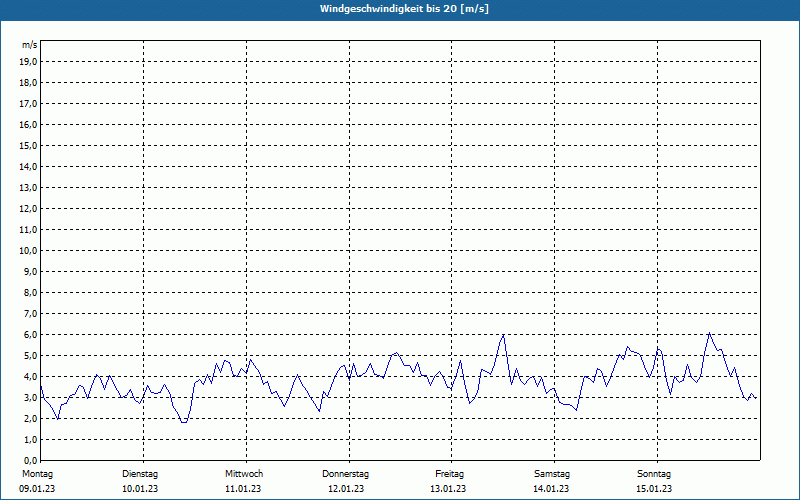
Task: Click the 11,0 y-axis label
Action: (28, 230)
